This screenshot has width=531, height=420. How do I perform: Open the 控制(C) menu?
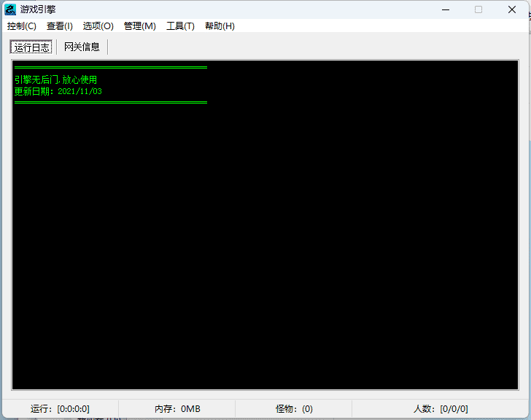click(22, 26)
